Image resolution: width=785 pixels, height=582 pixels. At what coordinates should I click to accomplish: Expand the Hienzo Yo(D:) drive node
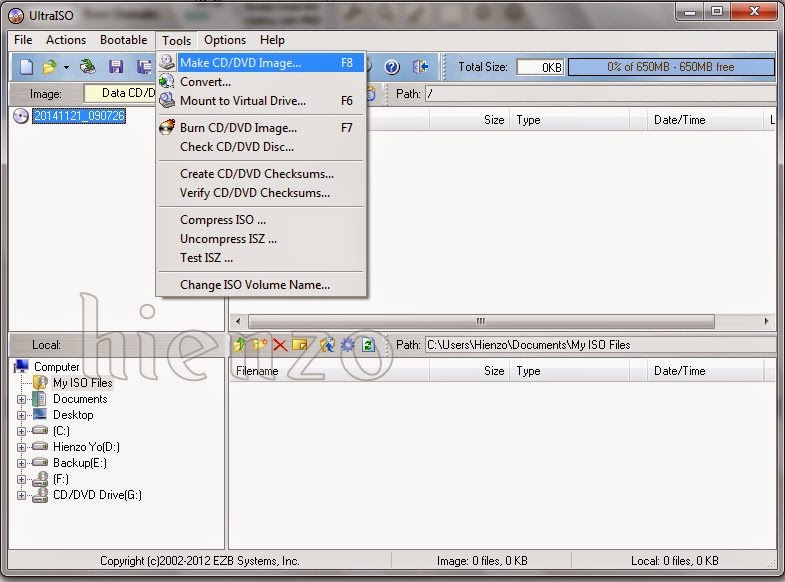[22, 447]
